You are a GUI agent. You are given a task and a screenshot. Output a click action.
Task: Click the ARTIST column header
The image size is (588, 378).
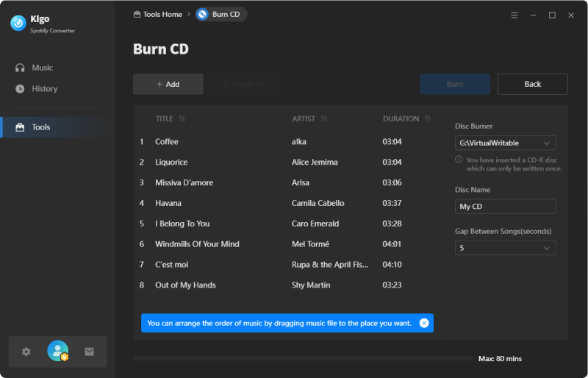coord(304,118)
